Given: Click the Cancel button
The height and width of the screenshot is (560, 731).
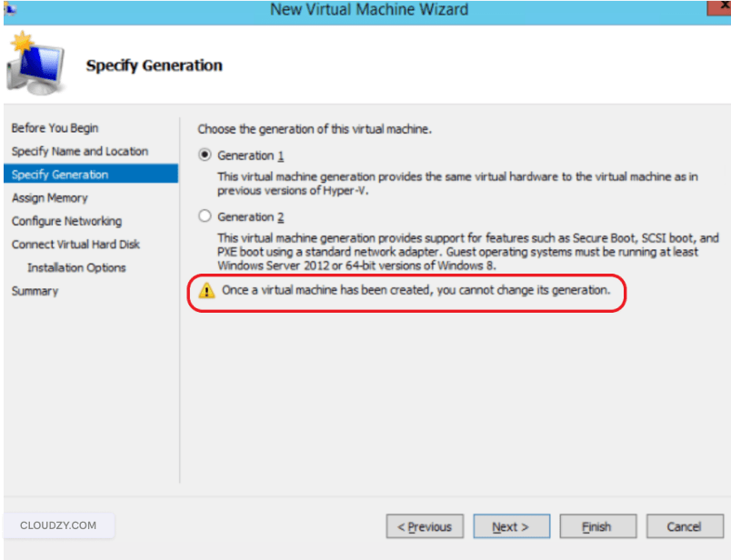Looking at the screenshot, I should point(684,526).
